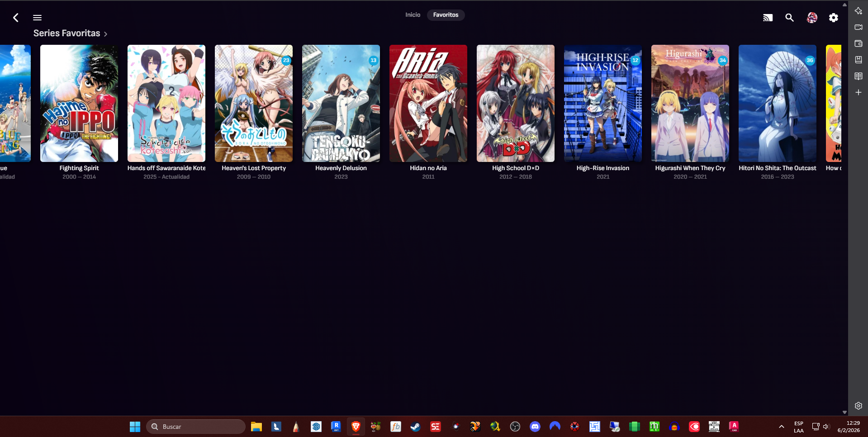Open the taskbar clock and date

[x=849, y=427]
